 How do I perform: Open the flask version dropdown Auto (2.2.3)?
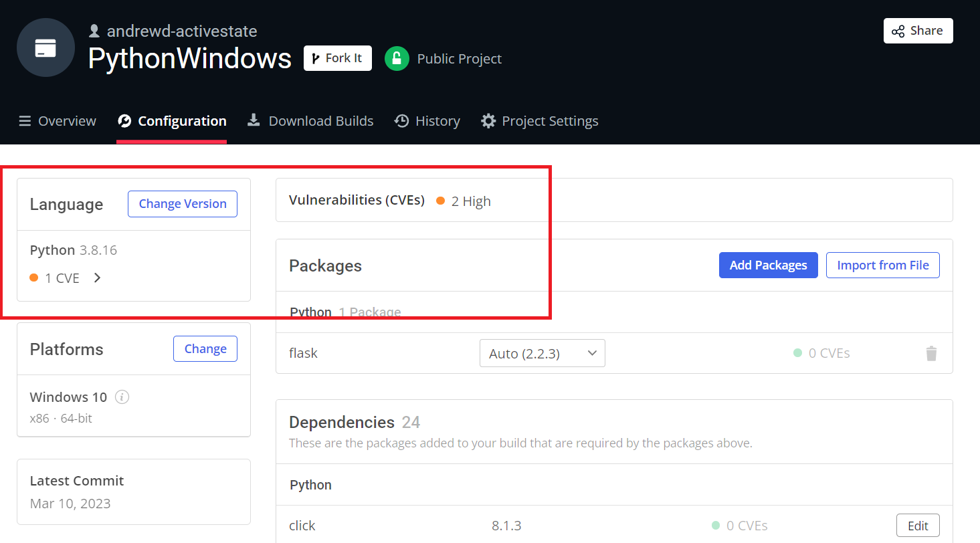543,353
